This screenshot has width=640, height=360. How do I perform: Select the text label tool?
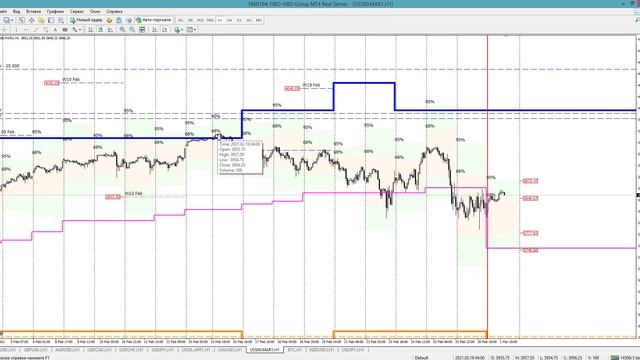pos(65,30)
